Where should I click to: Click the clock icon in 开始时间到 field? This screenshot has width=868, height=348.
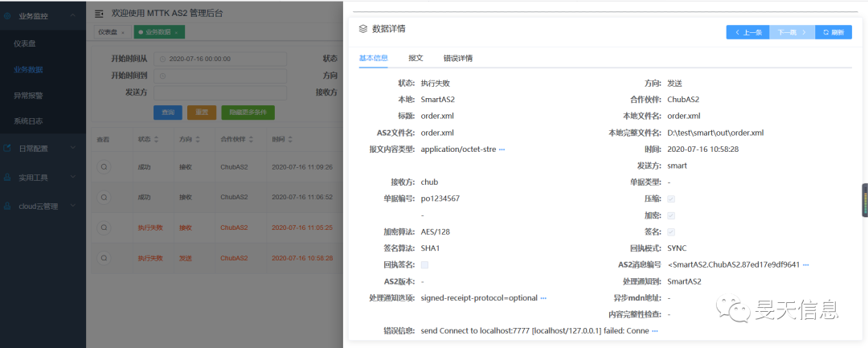point(162,76)
